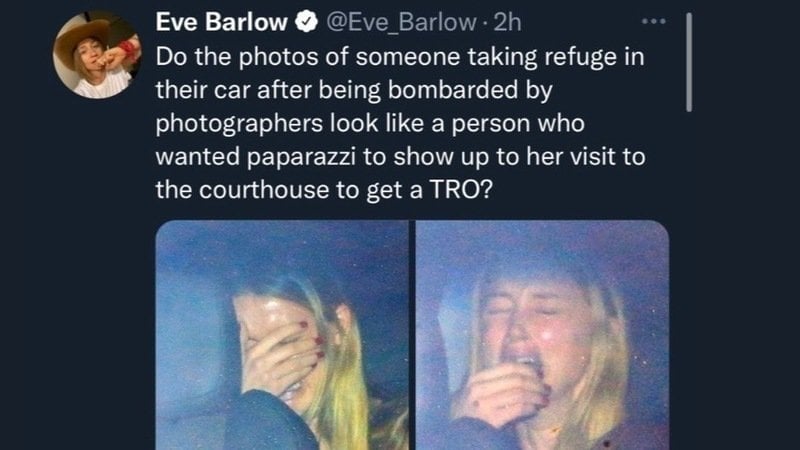800x450 pixels.
Task: Select the word 'paparazzi' in the tweet
Action: (x=301, y=158)
